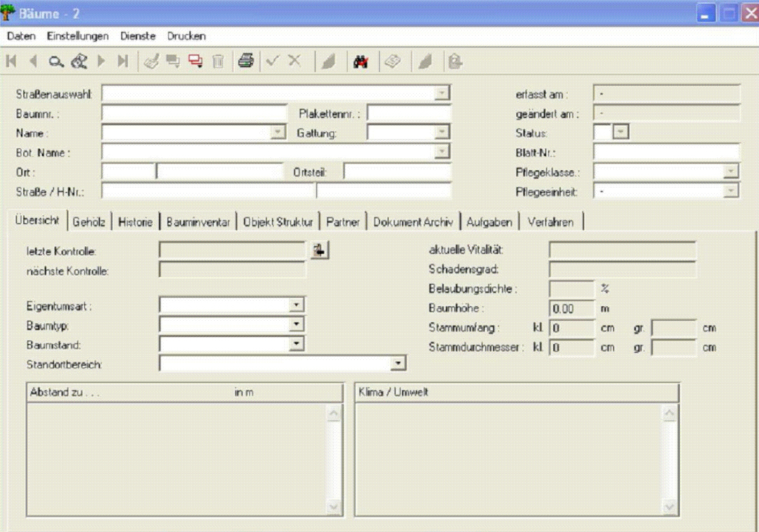Click the grey duplicate windows toolbar icon
Viewport: 759px width, 532px height.
pos(173,61)
